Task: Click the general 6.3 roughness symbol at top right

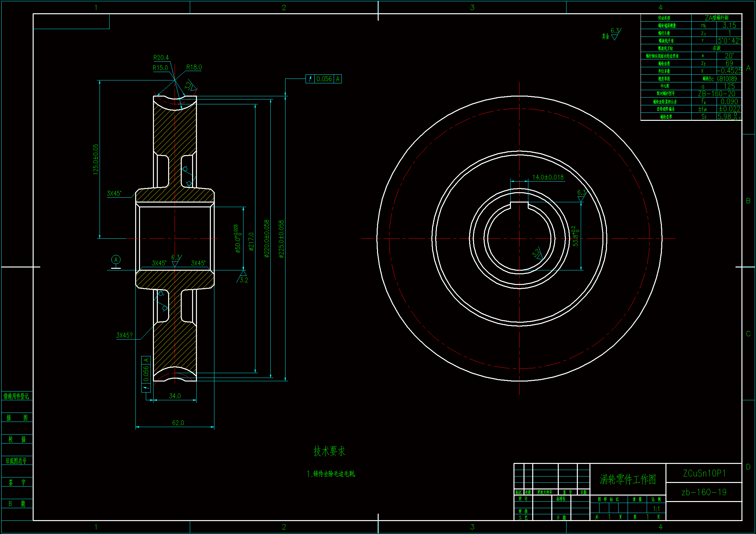Action: pyautogui.click(x=615, y=34)
